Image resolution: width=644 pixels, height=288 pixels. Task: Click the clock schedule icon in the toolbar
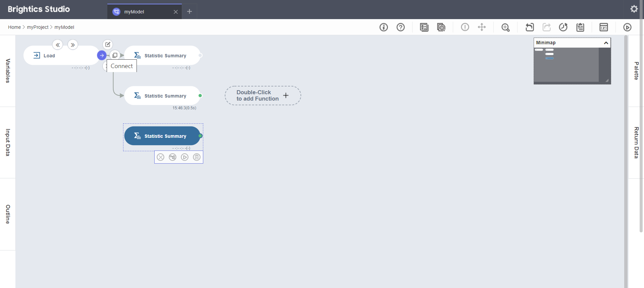pos(563,27)
